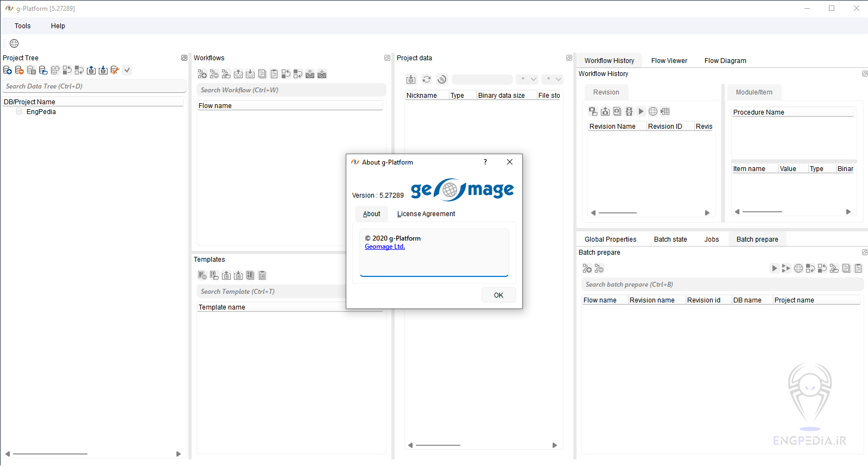
Task: Click the refresh icon in Project data
Action: click(427, 80)
